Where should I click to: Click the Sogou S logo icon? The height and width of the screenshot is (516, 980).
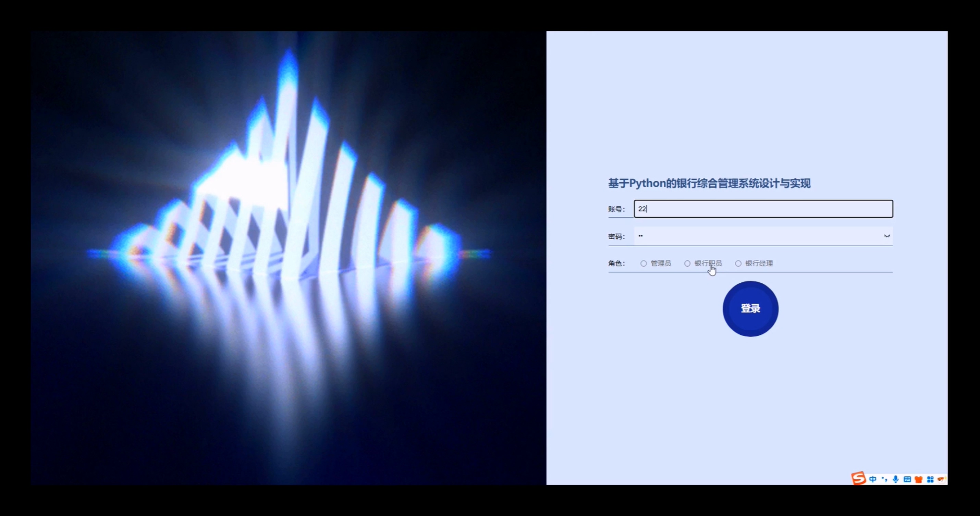coord(858,478)
